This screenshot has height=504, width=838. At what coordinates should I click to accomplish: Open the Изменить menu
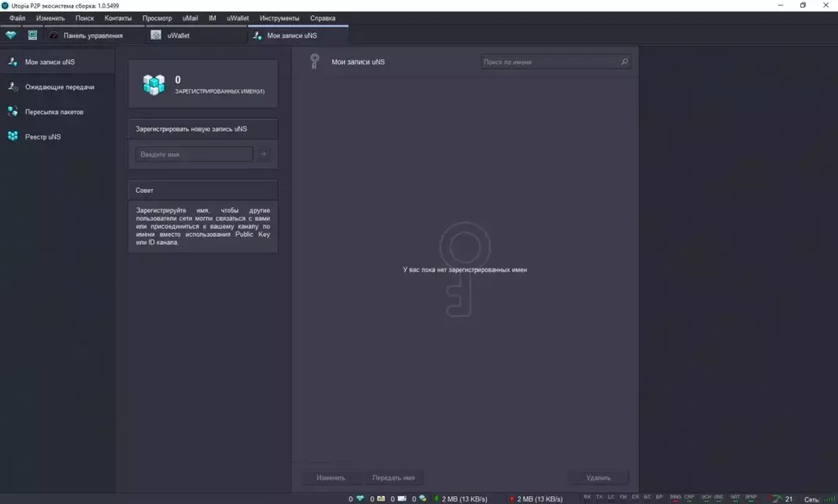[x=50, y=18]
